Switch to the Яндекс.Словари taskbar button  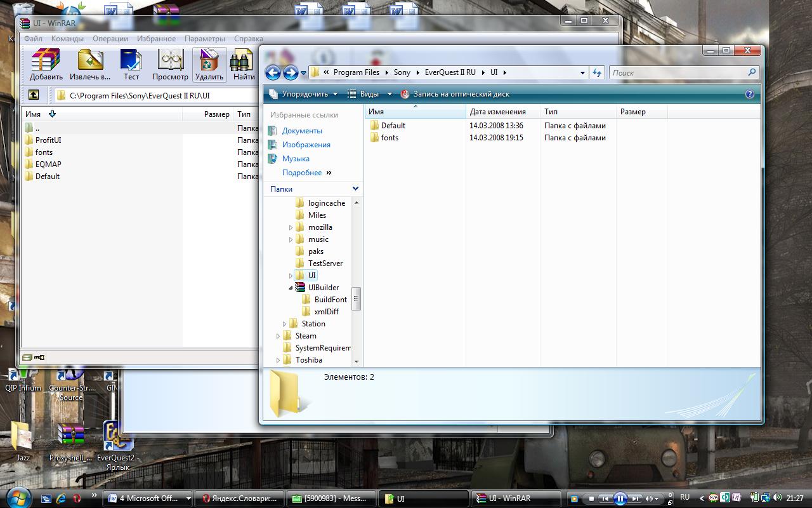240,498
